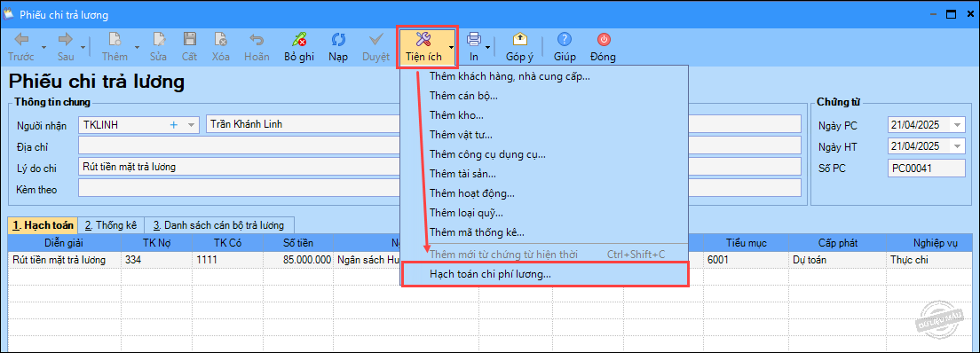Switch to 1. Hạch toán tab
This screenshot has width=980, height=353.
coord(43,225)
